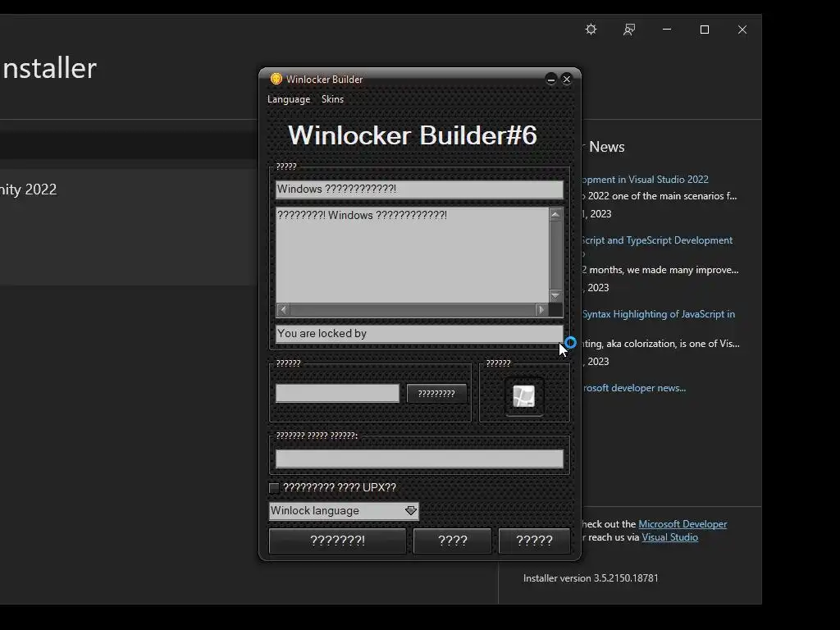
Task: Click inside the multiline message text area
Action: [412, 255]
